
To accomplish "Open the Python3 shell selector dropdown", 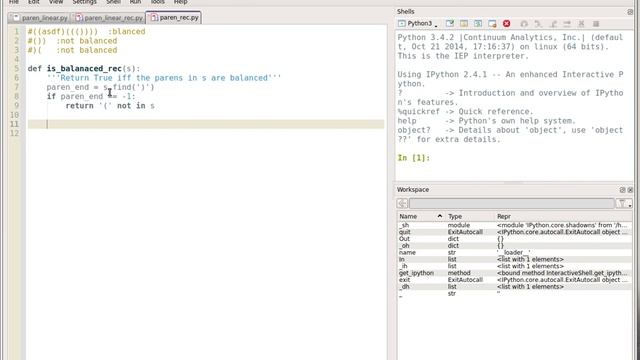I will (418, 24).
